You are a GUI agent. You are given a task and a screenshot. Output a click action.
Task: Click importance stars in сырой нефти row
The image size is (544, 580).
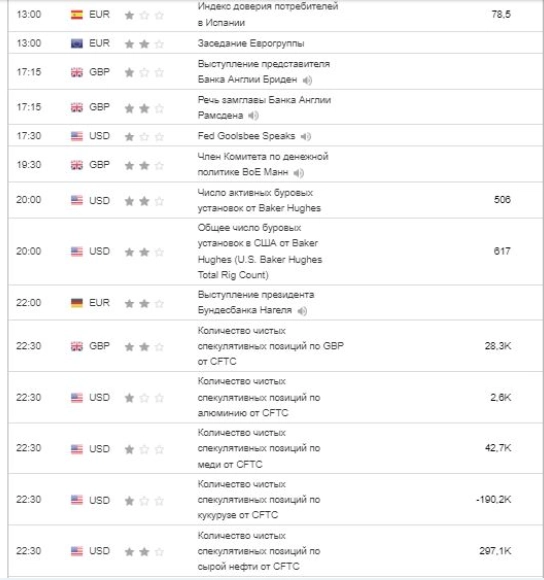point(144,552)
